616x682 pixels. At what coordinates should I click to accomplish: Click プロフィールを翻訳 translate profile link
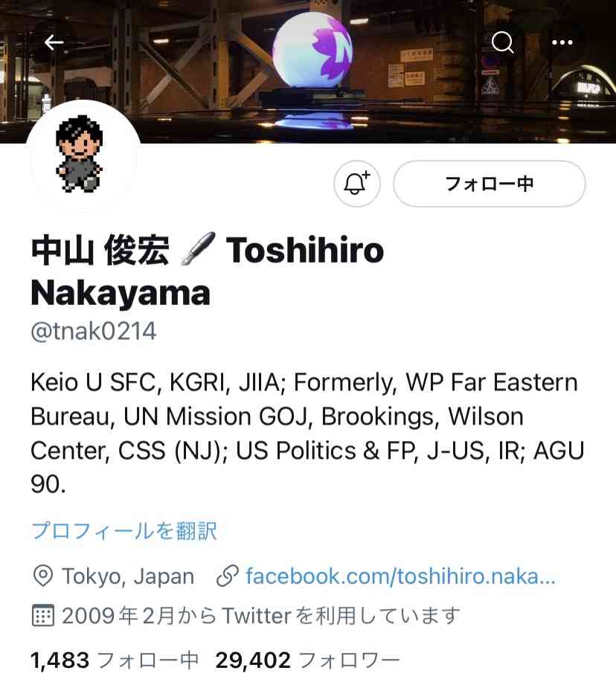(x=124, y=530)
